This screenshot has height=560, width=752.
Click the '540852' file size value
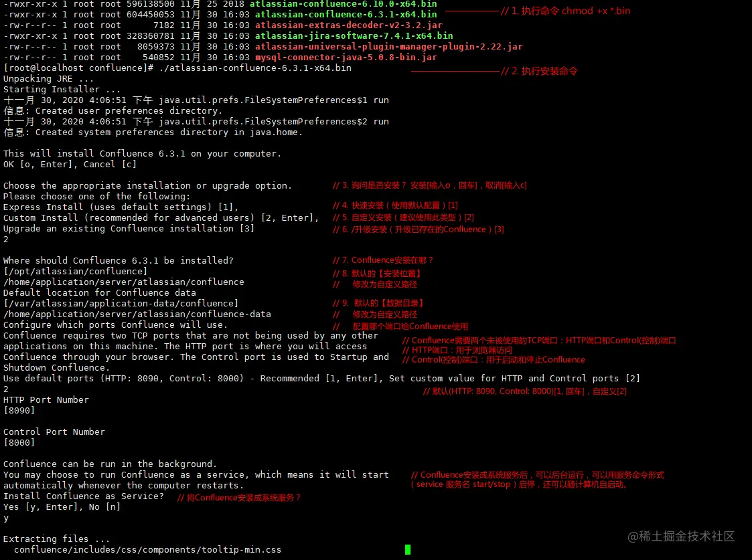click(158, 57)
